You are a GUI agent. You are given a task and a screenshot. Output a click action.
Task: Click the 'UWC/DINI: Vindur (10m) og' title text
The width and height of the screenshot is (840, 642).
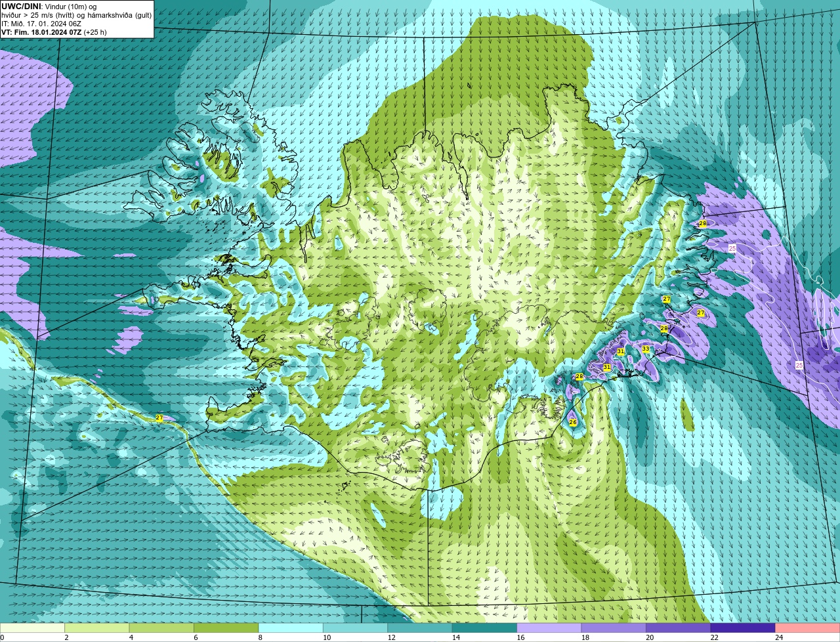point(49,6)
